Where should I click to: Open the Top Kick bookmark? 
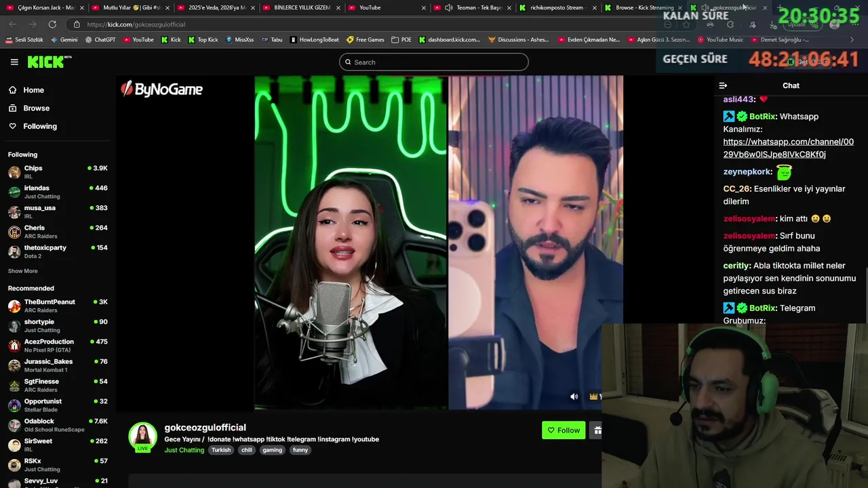point(203,40)
